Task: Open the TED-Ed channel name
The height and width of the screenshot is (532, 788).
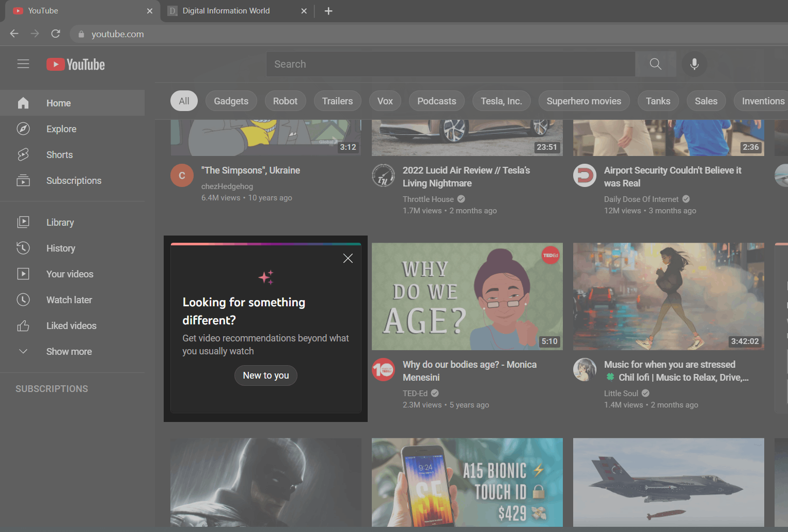Action: (415, 394)
